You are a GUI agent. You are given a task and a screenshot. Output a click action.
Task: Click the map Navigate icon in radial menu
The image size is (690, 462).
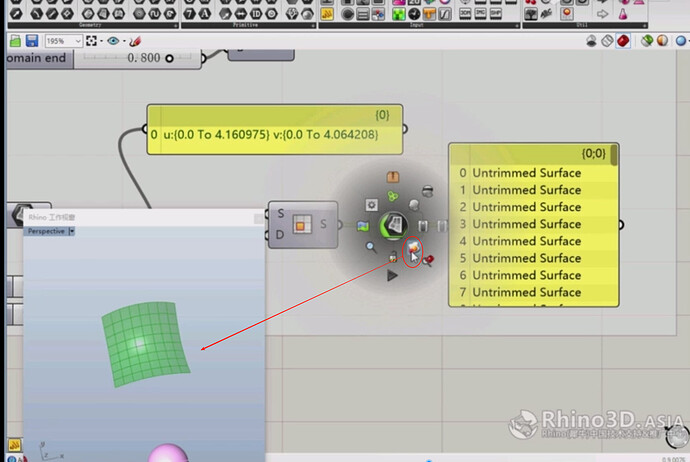click(363, 226)
